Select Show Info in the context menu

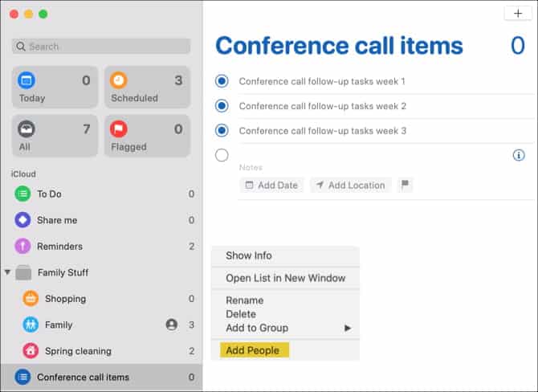[x=249, y=255]
